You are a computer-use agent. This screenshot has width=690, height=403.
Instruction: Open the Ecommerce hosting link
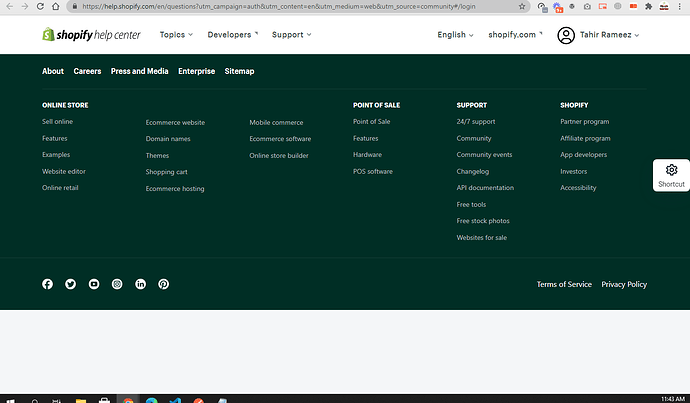pos(175,188)
